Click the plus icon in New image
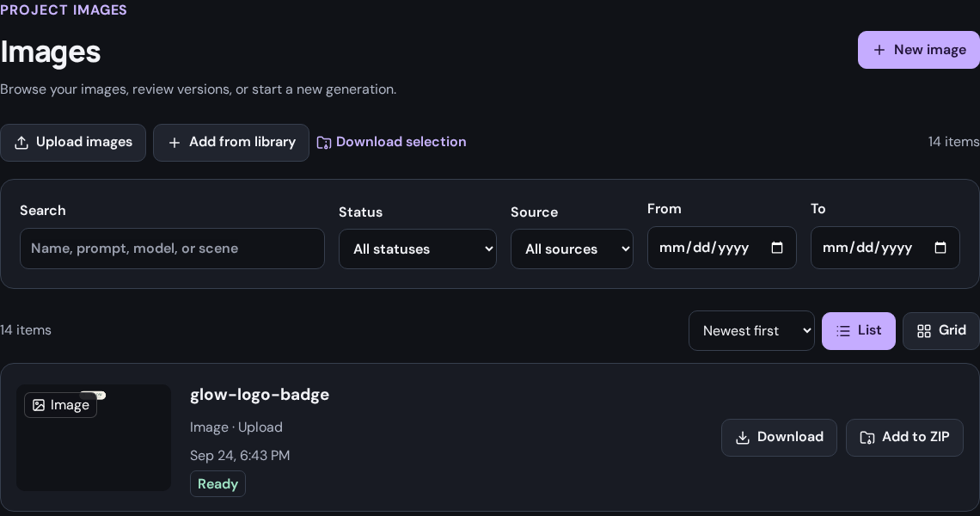980x516 pixels. pos(879,50)
